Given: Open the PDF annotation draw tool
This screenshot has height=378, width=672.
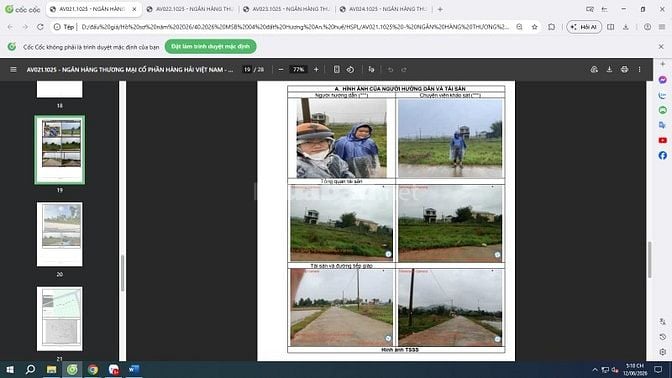Looking at the screenshot, I should [371, 69].
